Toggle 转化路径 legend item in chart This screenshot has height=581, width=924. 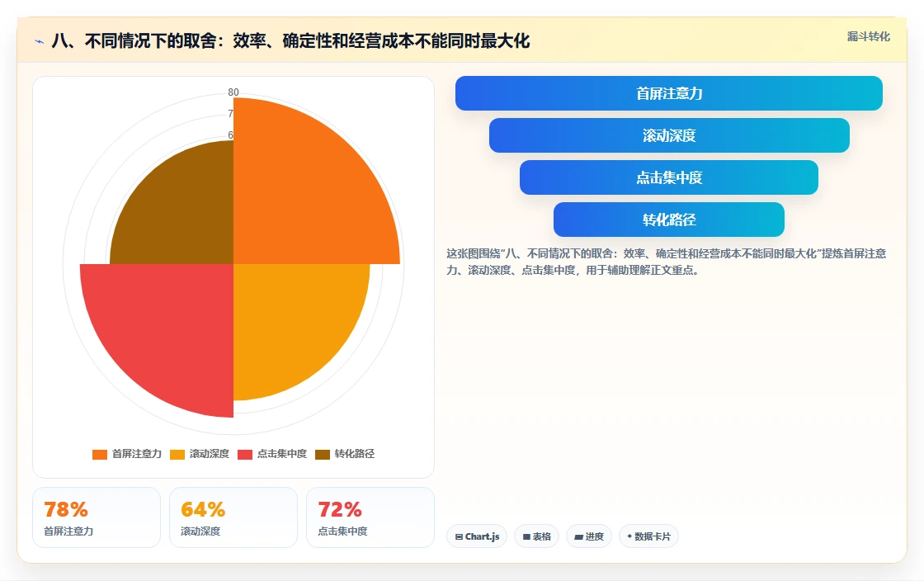pos(345,454)
